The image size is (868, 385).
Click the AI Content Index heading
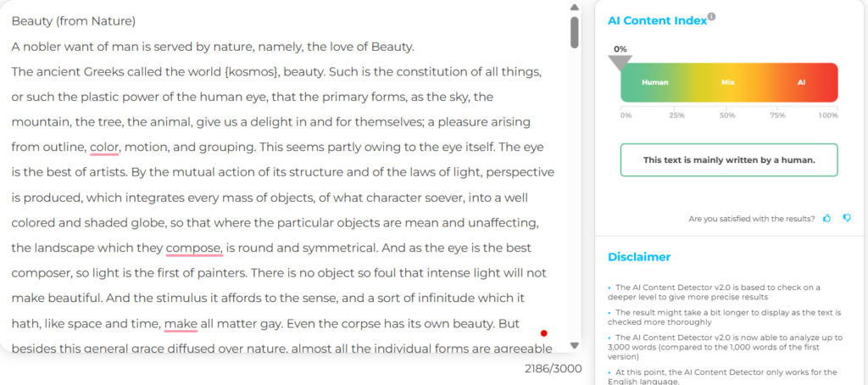[658, 21]
